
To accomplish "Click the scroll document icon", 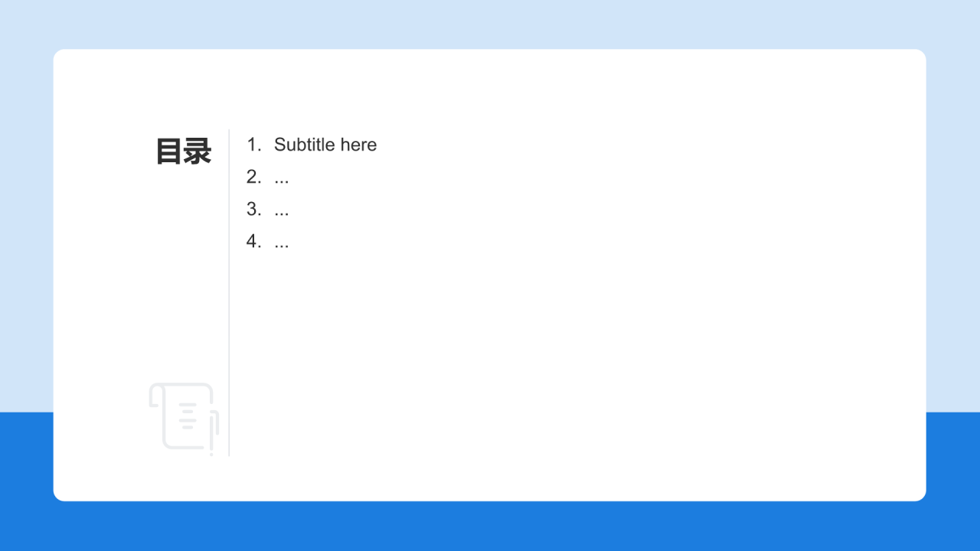I will [x=185, y=417].
